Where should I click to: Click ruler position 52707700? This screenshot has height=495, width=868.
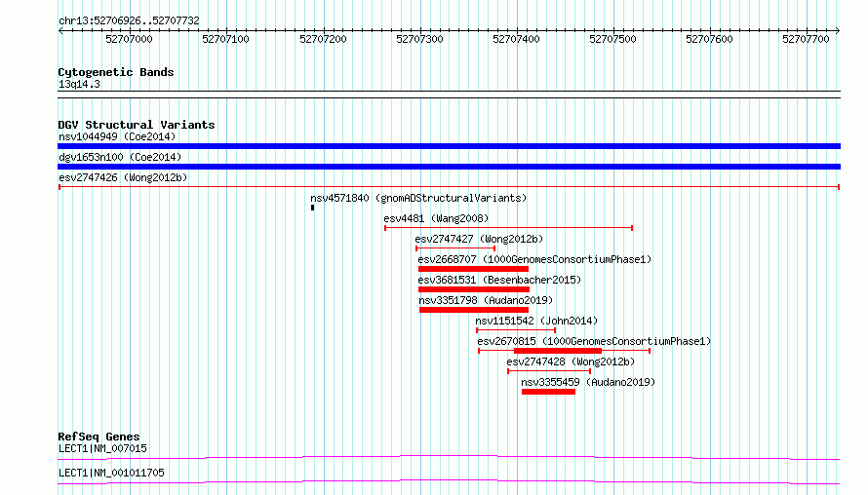coord(806,39)
